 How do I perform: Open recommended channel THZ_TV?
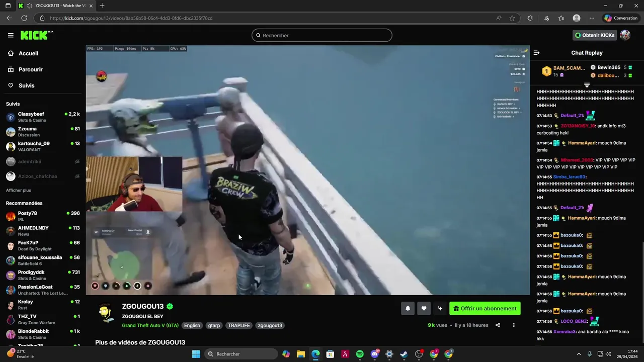pyautogui.click(x=43, y=319)
